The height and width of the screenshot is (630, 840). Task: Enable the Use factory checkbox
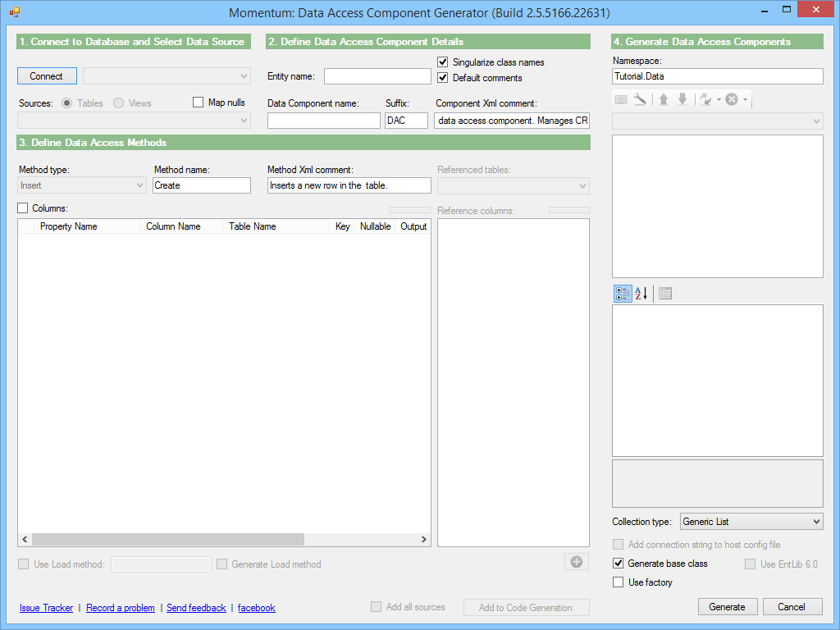click(x=619, y=582)
